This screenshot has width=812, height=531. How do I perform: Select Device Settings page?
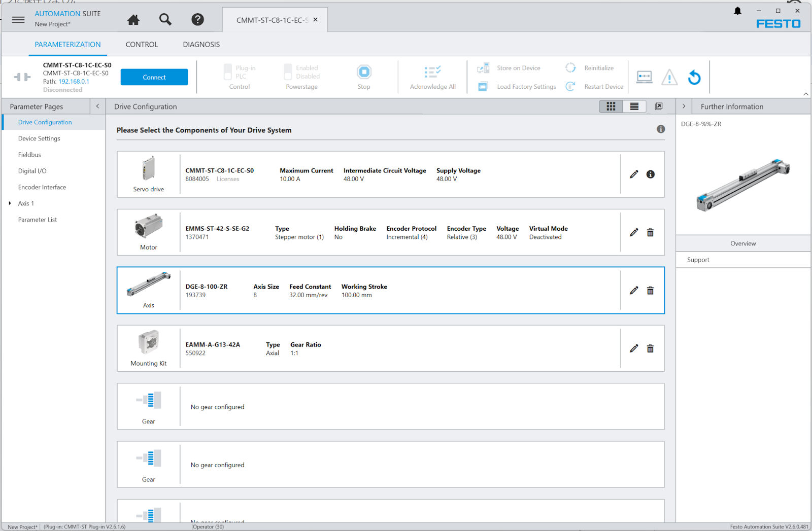[x=54, y=138]
